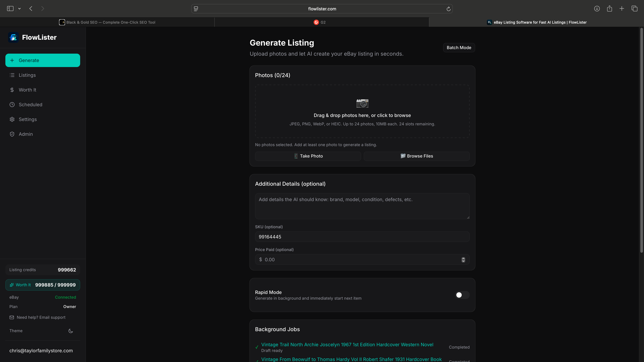This screenshot has width=644, height=362.
Task: Open the sidebar options chevron dropdown
Action: pos(19,9)
